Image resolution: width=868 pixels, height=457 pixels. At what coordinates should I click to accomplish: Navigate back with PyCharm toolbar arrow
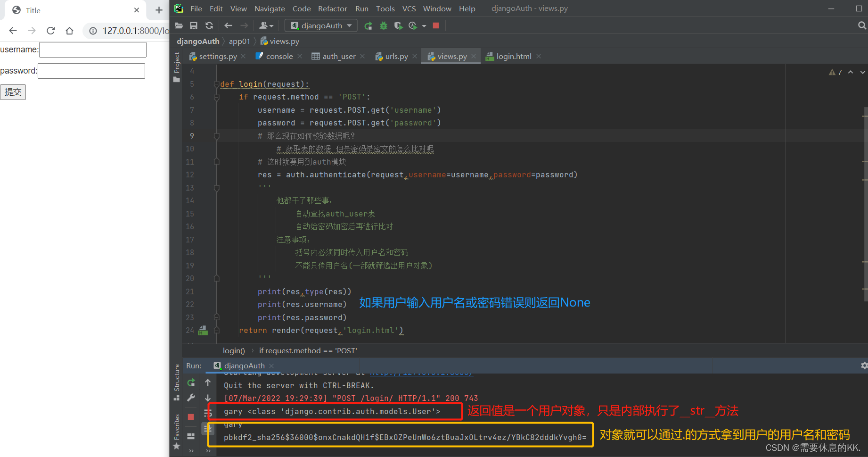pos(229,25)
